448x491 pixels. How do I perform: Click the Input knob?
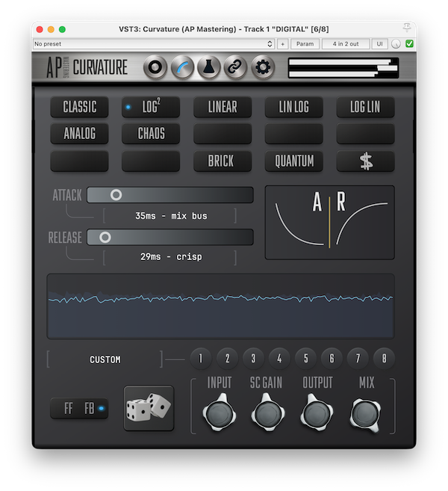pos(220,413)
